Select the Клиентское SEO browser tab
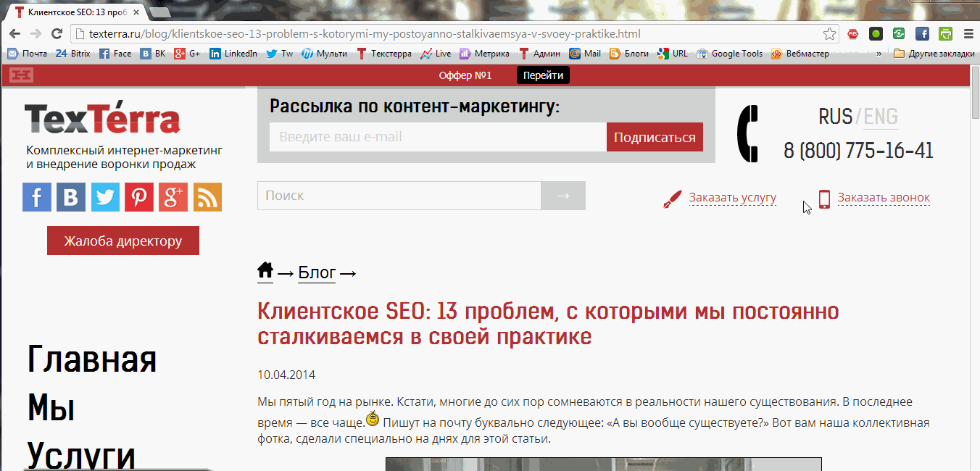The height and width of the screenshot is (471, 980). pyautogui.click(x=74, y=12)
